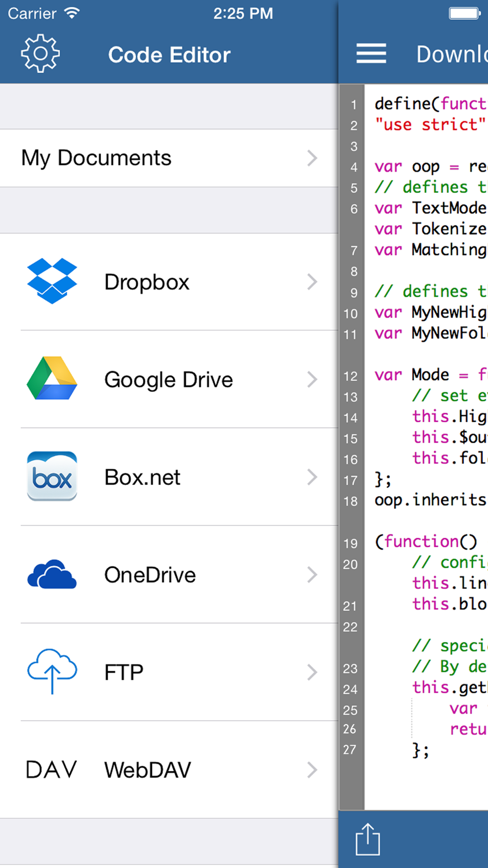
Task: Expand the FTP row chevron
Action: point(312,672)
